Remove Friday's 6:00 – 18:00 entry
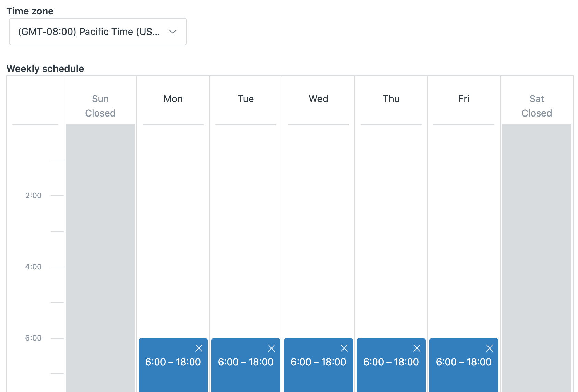Image resolution: width=578 pixels, height=392 pixels. pyautogui.click(x=489, y=348)
